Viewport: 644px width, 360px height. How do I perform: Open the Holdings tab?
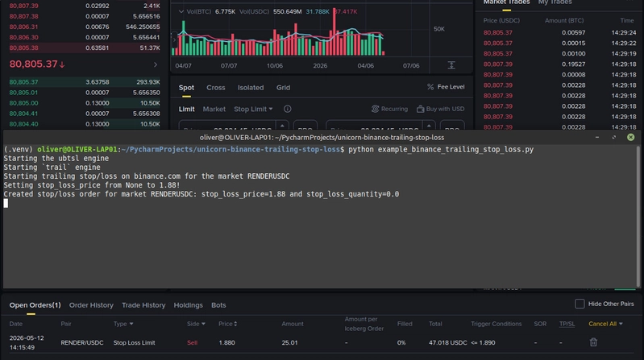pos(188,305)
